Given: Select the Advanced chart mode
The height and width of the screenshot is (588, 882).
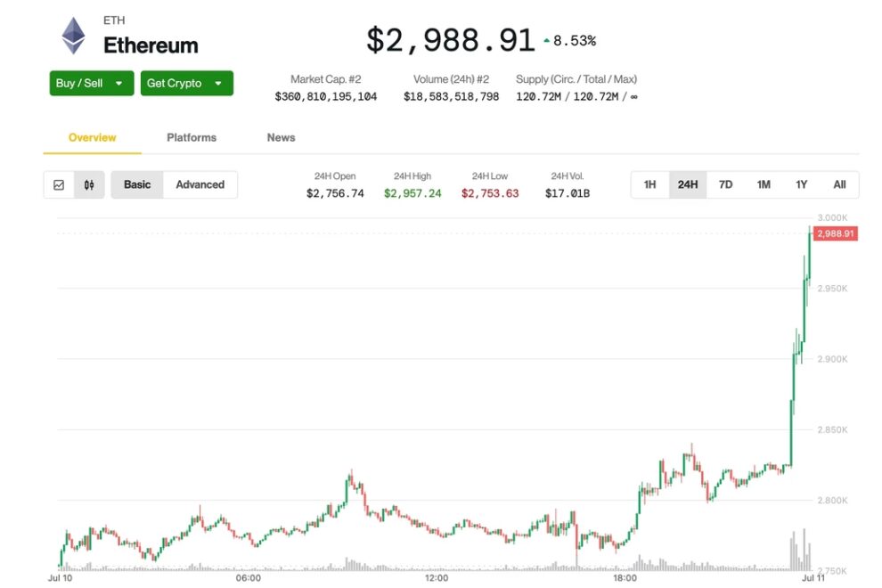Looking at the screenshot, I should 200,184.
